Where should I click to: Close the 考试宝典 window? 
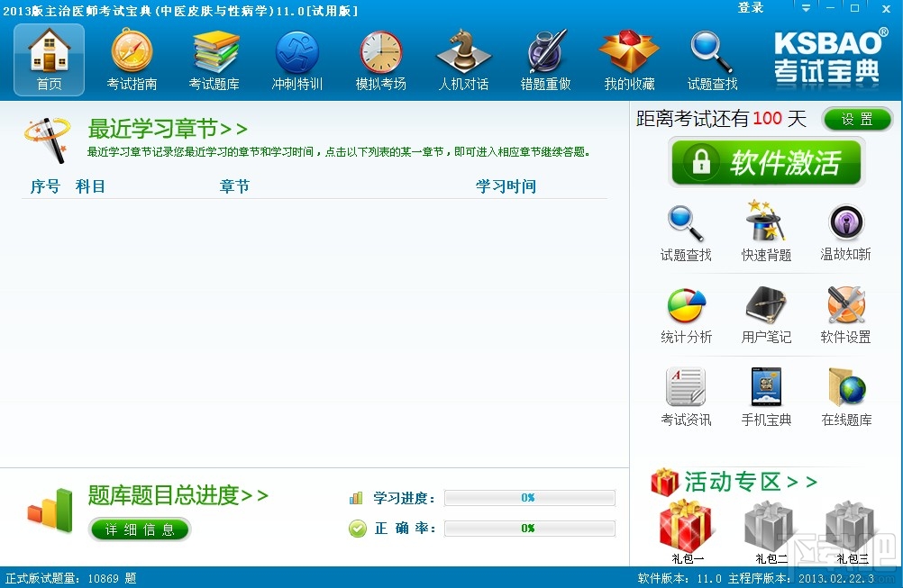tap(886, 8)
